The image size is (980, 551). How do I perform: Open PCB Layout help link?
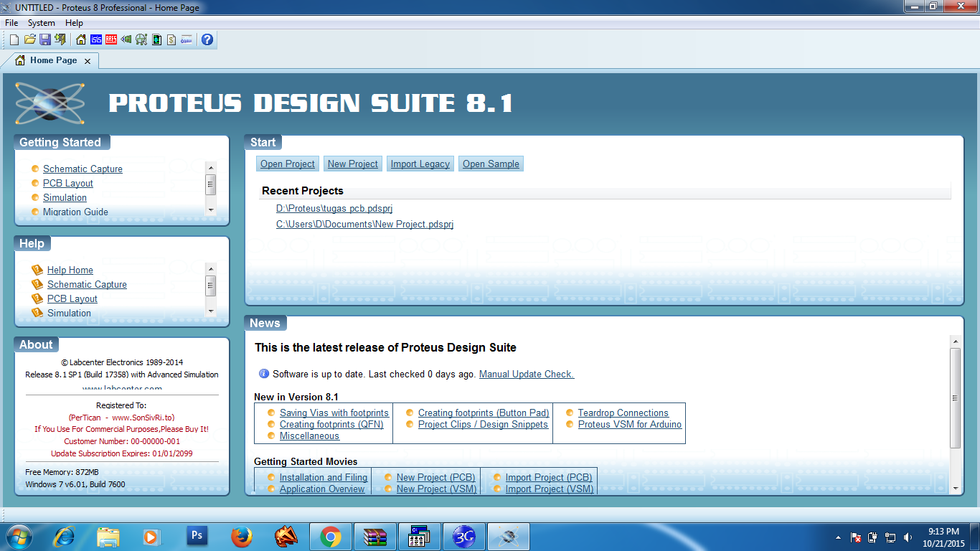[x=72, y=298]
